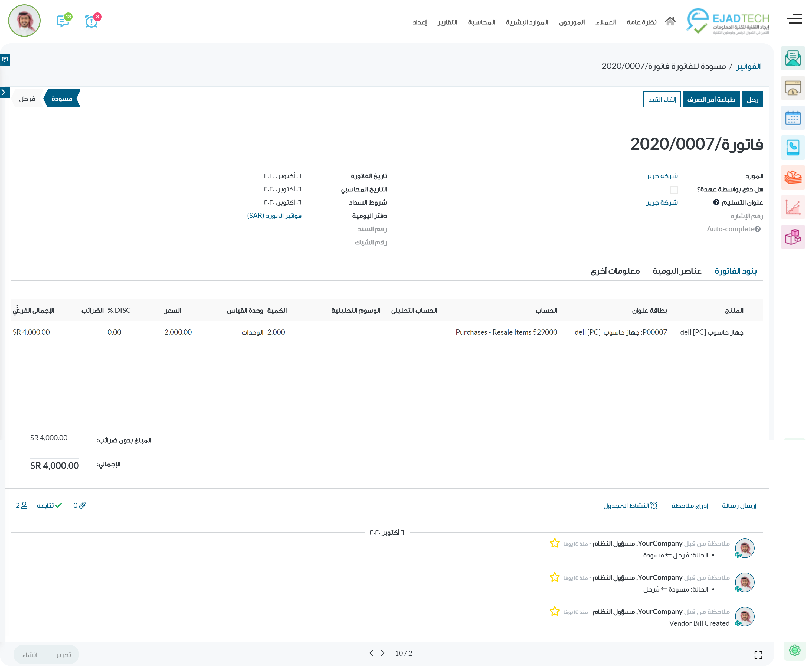Star the Vendor Bill Created note
The width and height of the screenshot is (812, 666).
[x=554, y=611]
